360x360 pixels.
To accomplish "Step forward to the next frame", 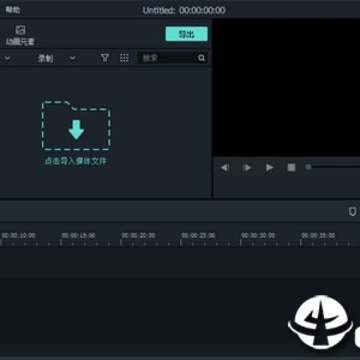I will click(247, 168).
